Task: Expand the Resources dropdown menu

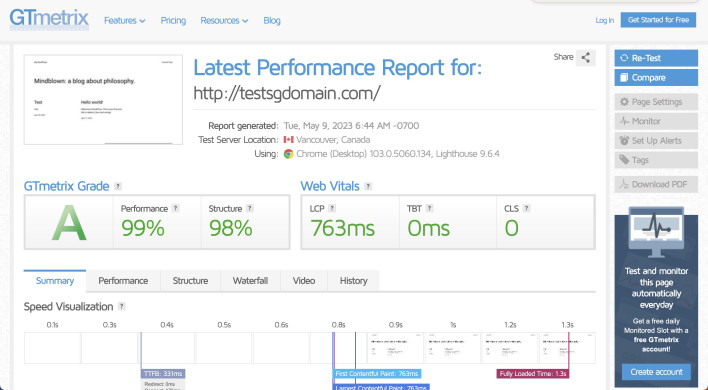Action: (224, 21)
